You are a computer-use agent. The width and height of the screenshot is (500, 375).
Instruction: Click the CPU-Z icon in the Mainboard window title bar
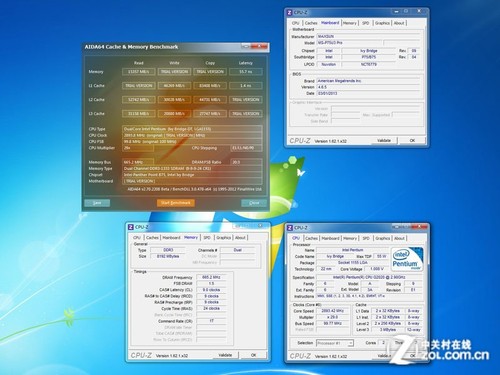(289, 13)
